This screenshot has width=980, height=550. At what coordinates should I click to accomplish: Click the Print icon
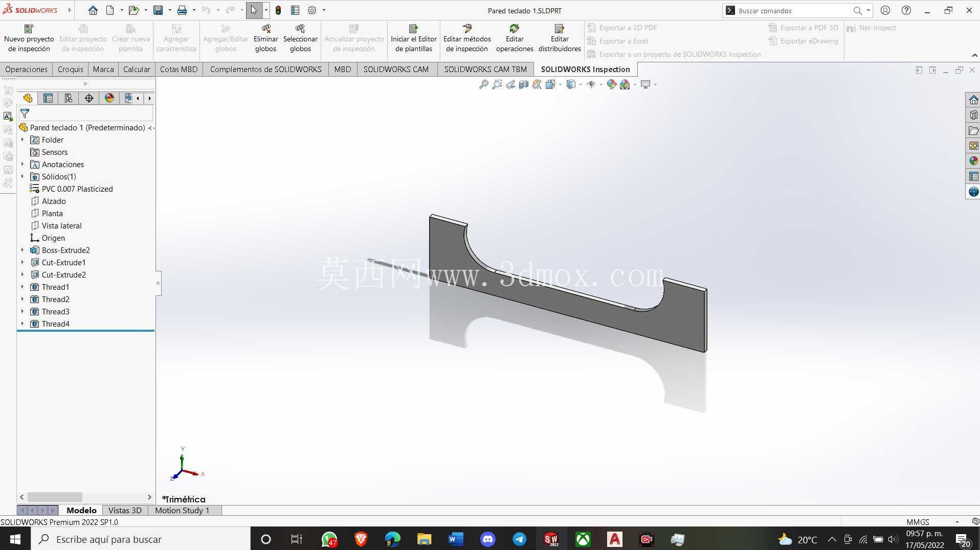coord(182,10)
